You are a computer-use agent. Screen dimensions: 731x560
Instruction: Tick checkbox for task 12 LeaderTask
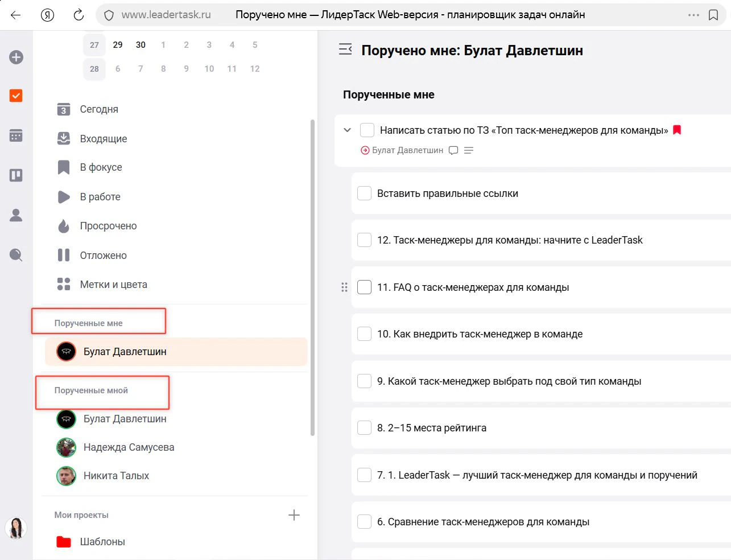365,240
